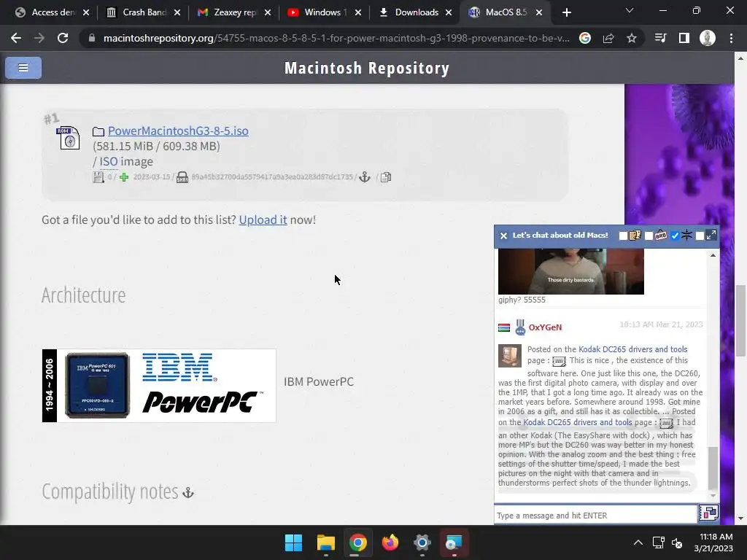Close the 'Let's chat about old Macs' panel
The width and height of the screenshot is (747, 560).
[503, 236]
